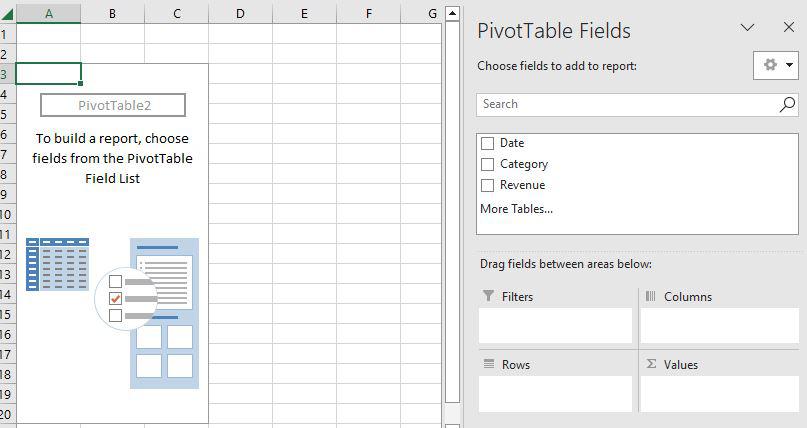Open the gear Tools settings menu
807x428 pixels.
769,65
